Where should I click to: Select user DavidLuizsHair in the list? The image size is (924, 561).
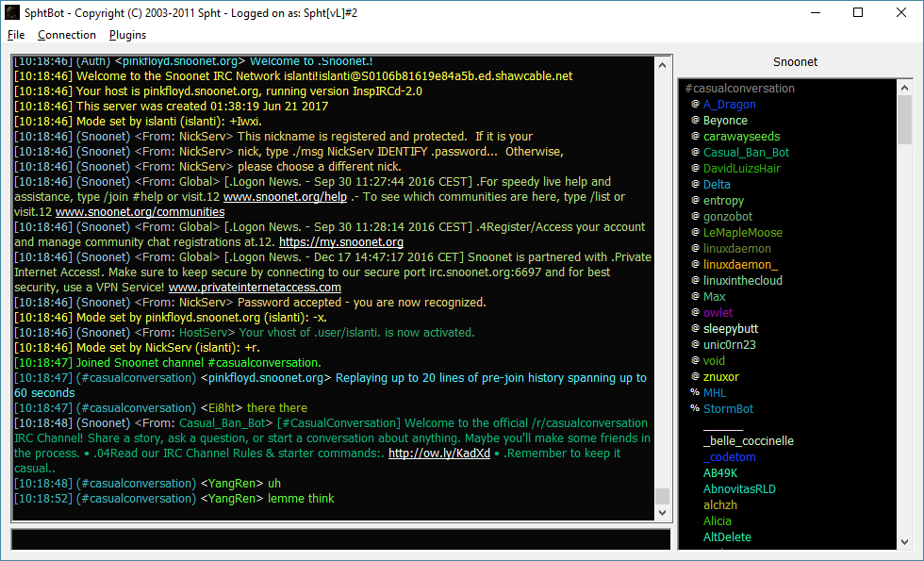[741, 169]
